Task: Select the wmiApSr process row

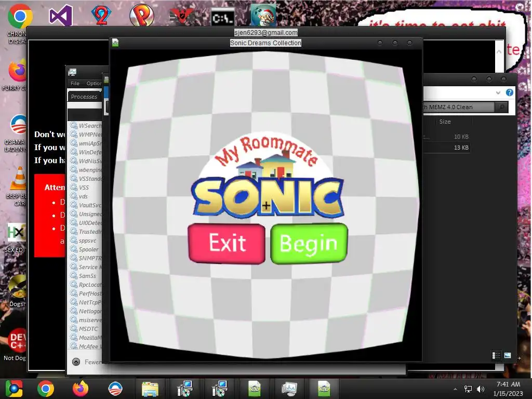Action: pos(86,143)
